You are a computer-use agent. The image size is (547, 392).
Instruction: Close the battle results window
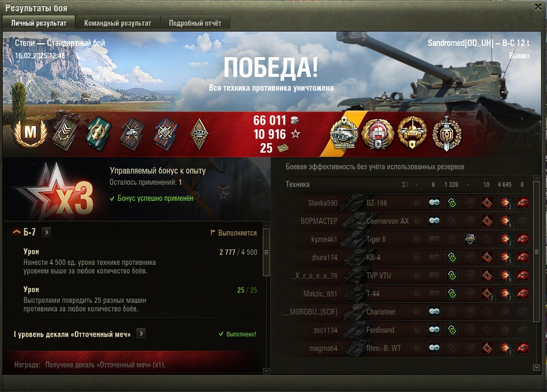point(538,7)
